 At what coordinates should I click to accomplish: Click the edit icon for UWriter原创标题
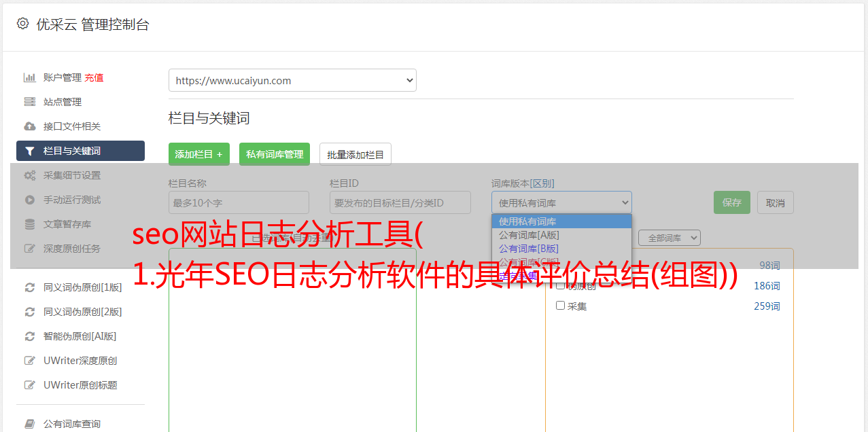(x=30, y=385)
